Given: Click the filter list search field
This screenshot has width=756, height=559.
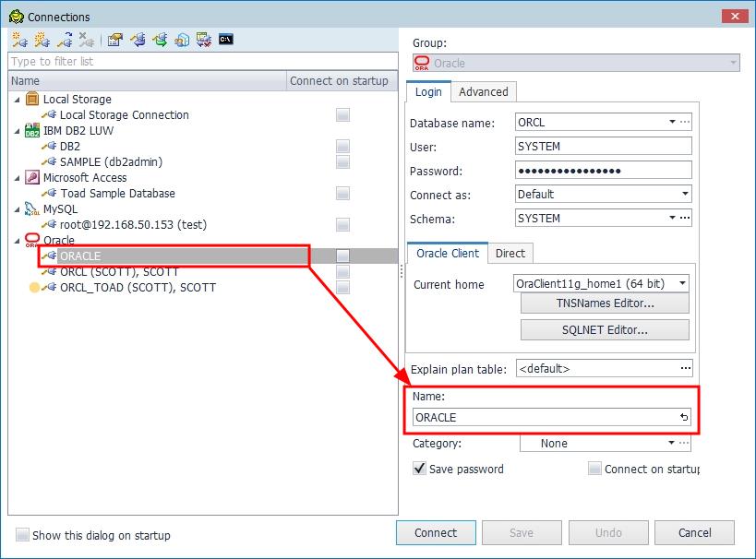Looking at the screenshot, I should (203, 62).
